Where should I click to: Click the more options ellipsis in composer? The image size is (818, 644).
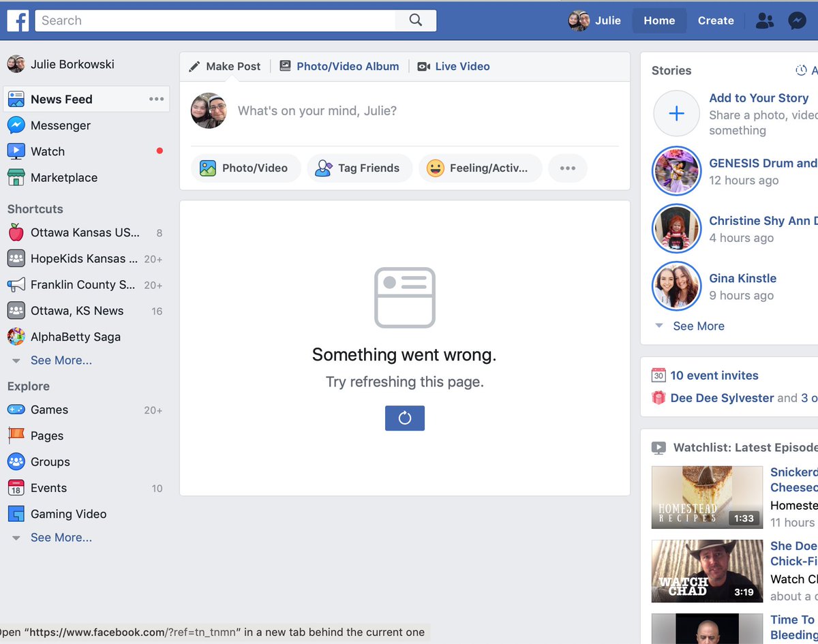coord(568,168)
